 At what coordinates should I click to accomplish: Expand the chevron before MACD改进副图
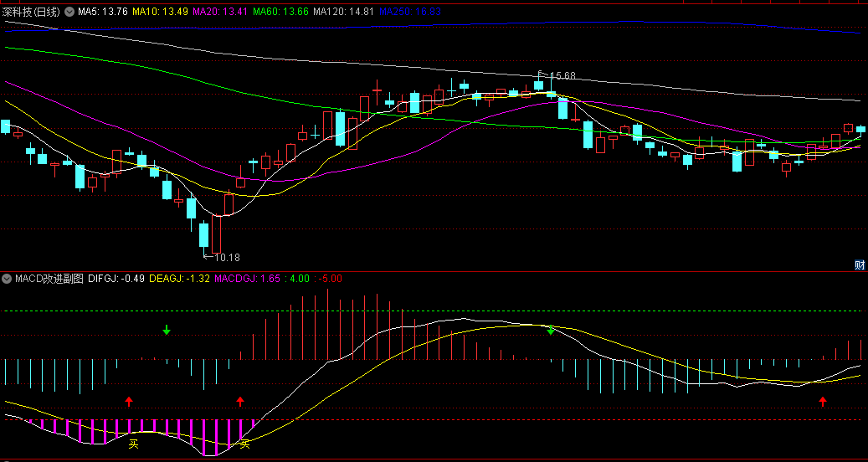click(x=6, y=280)
